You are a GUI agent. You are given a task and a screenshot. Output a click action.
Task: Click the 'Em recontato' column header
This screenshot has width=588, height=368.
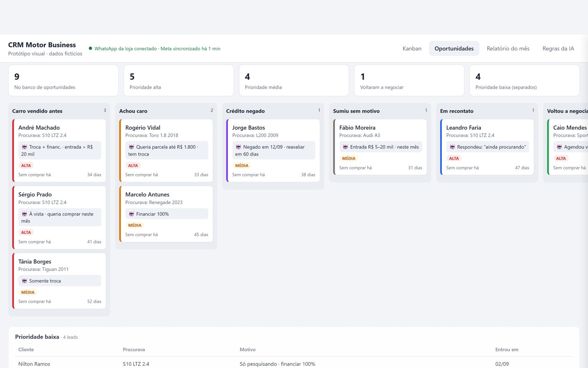(457, 111)
